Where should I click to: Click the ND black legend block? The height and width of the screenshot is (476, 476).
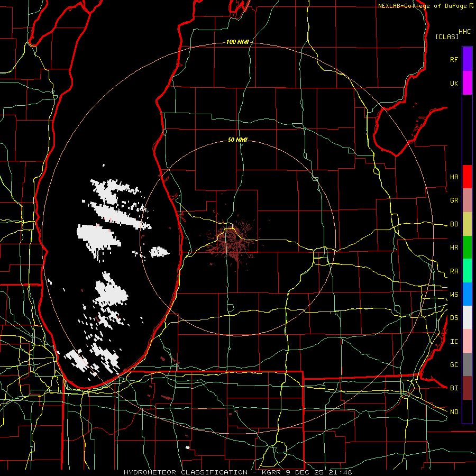(x=467, y=411)
